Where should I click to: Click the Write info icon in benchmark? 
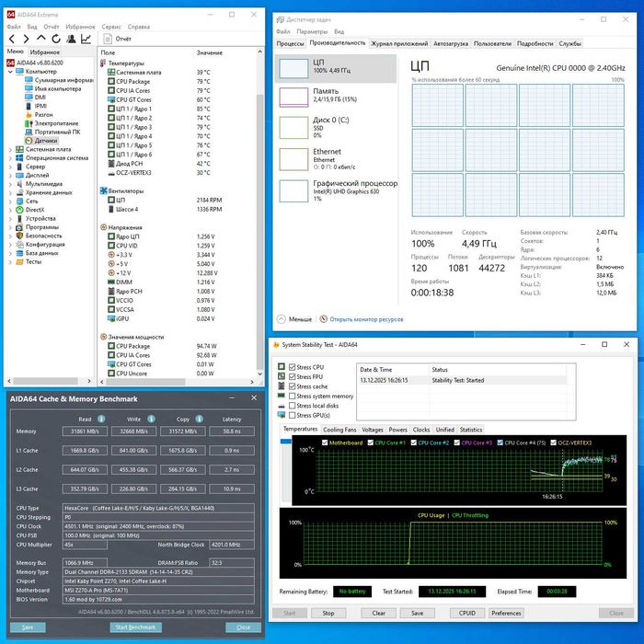pyautogui.click(x=151, y=419)
